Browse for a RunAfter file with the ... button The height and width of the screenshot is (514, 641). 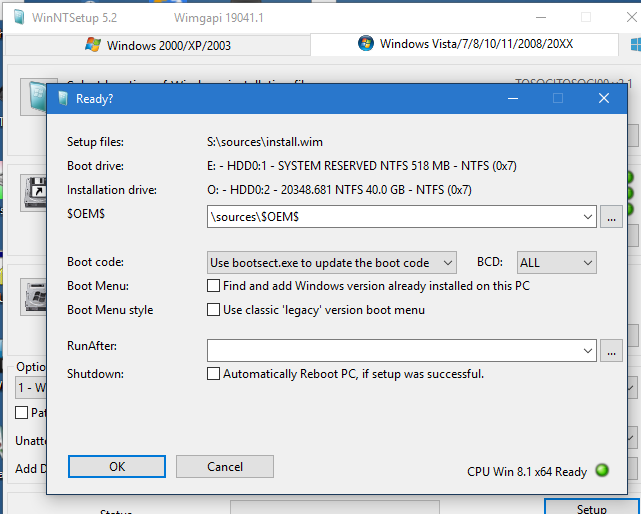click(x=611, y=350)
